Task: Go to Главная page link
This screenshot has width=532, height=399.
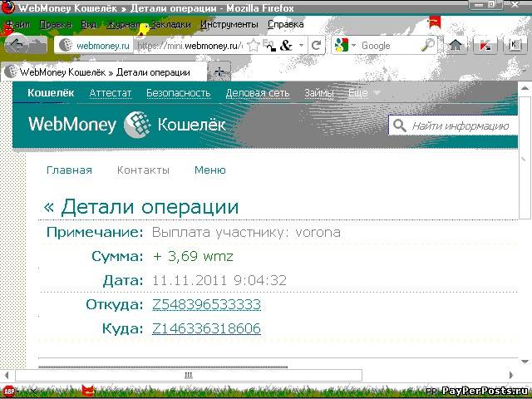Action: tap(69, 170)
